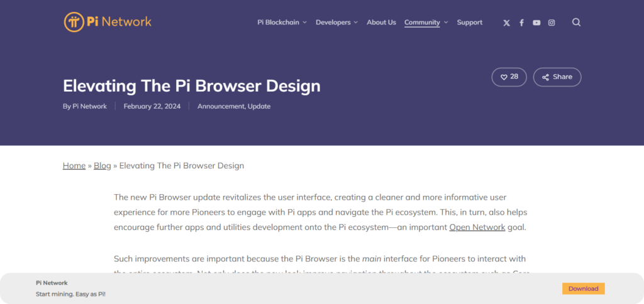The width and height of the screenshot is (644, 304).
Task: Expand the Pi Blockchain menu
Action: tap(282, 22)
